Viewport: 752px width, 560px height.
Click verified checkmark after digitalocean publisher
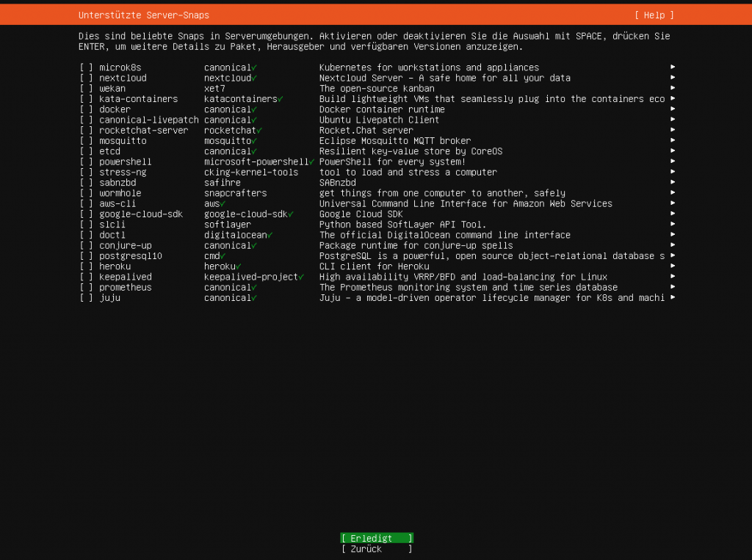(x=270, y=235)
